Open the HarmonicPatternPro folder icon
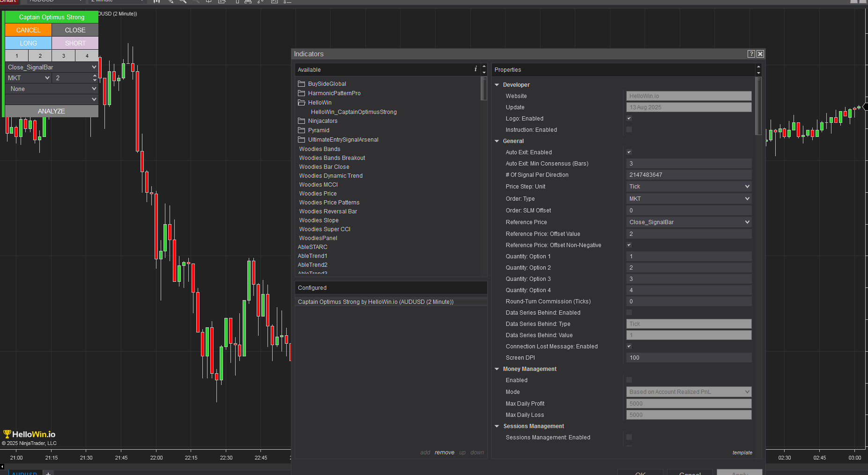This screenshot has height=475, width=868. (x=302, y=93)
